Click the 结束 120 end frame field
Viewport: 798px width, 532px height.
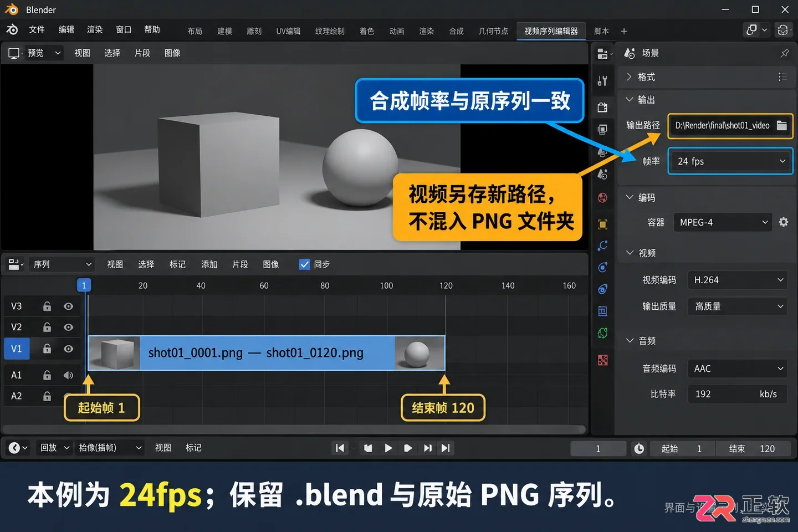coord(753,448)
